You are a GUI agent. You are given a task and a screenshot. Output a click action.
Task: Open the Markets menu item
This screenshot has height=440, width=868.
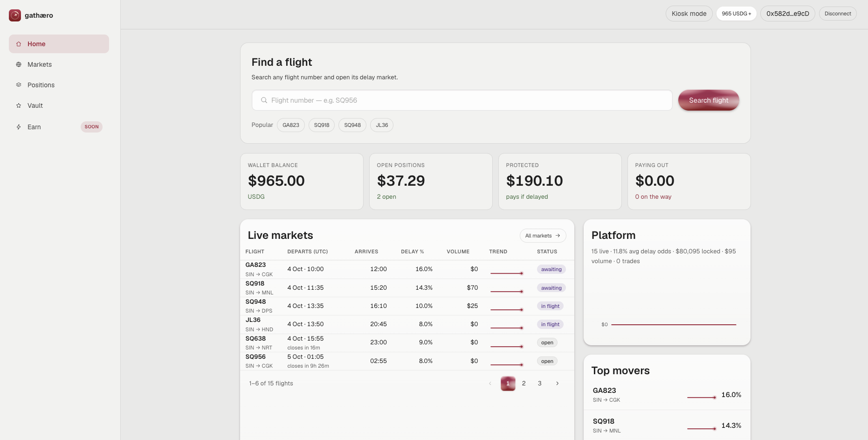59,64
